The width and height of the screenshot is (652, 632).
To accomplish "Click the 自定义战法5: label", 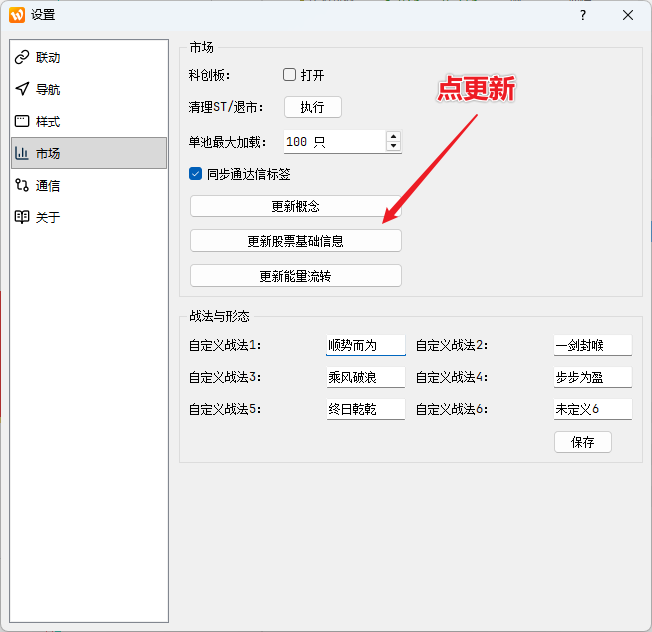I will pos(225,410).
